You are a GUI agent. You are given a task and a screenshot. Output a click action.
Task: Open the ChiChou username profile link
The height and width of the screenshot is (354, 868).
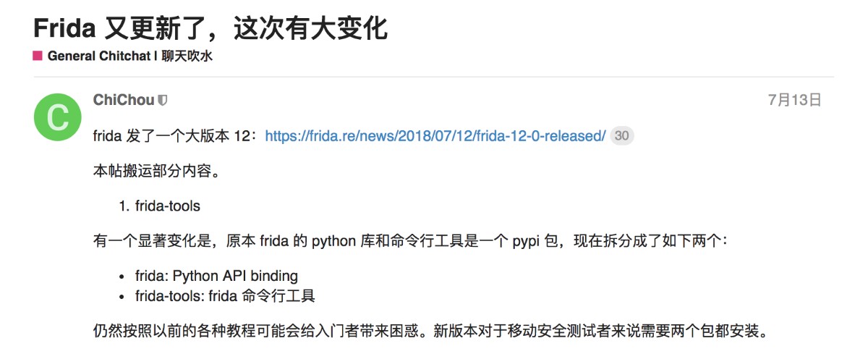[124, 101]
